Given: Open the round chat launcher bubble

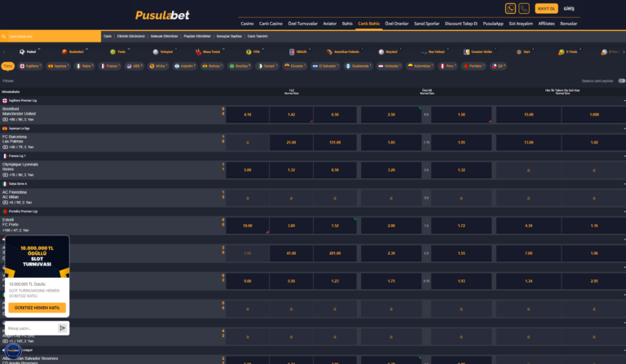Looking at the screenshot, I should pos(14,352).
